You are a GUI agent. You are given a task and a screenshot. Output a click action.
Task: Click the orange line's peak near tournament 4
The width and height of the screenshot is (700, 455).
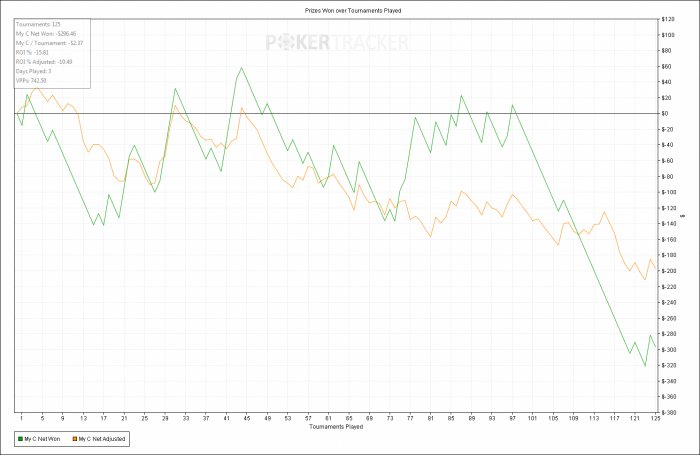click(x=38, y=88)
